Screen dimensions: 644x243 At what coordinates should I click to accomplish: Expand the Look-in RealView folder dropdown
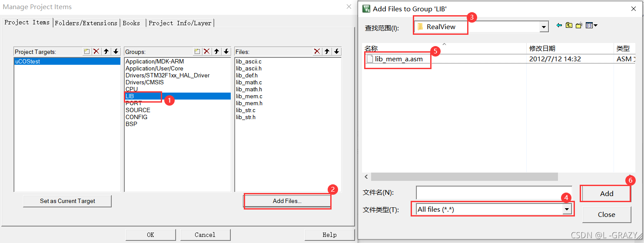(544, 27)
